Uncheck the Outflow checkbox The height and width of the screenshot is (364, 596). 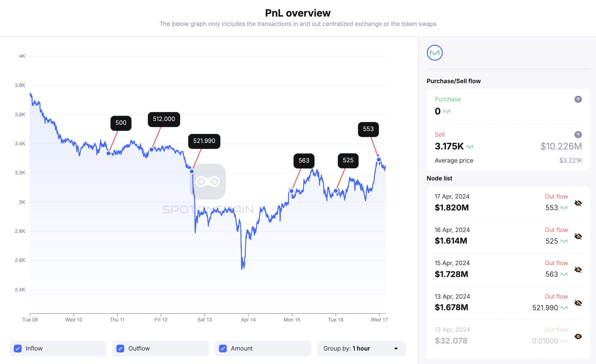(120, 348)
